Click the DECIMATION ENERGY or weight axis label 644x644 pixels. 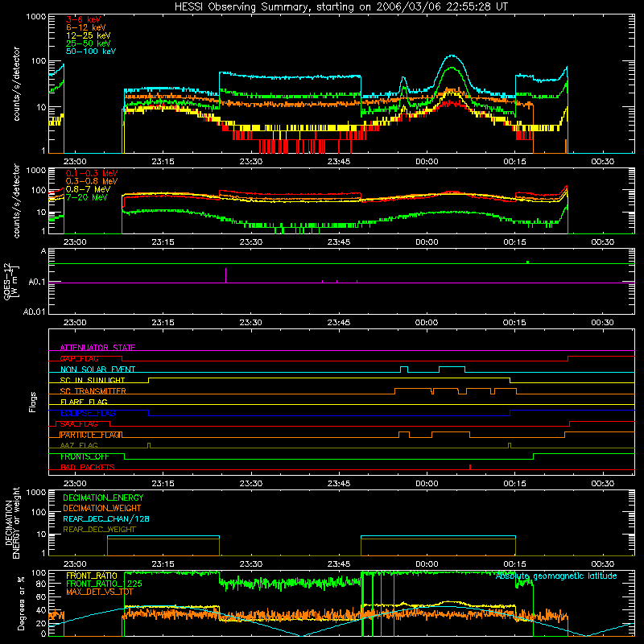coord(12,523)
